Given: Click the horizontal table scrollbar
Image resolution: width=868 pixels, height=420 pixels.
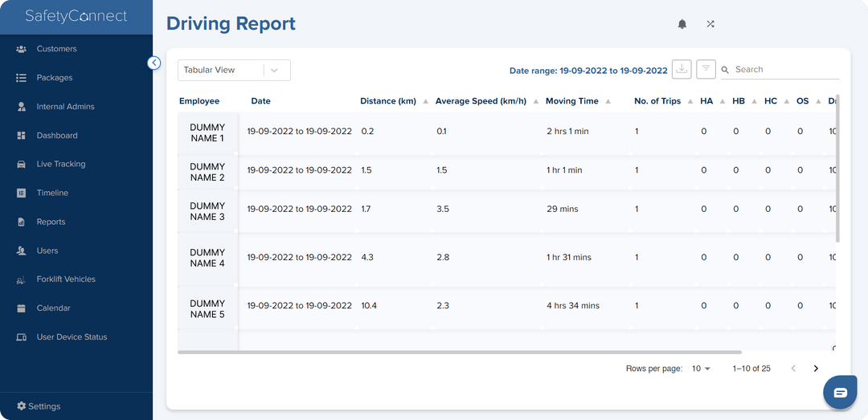Looking at the screenshot, I should 460,352.
